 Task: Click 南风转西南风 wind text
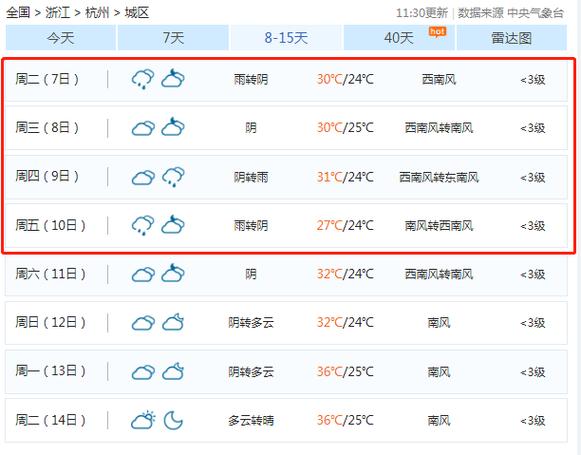pyautogui.click(x=439, y=225)
